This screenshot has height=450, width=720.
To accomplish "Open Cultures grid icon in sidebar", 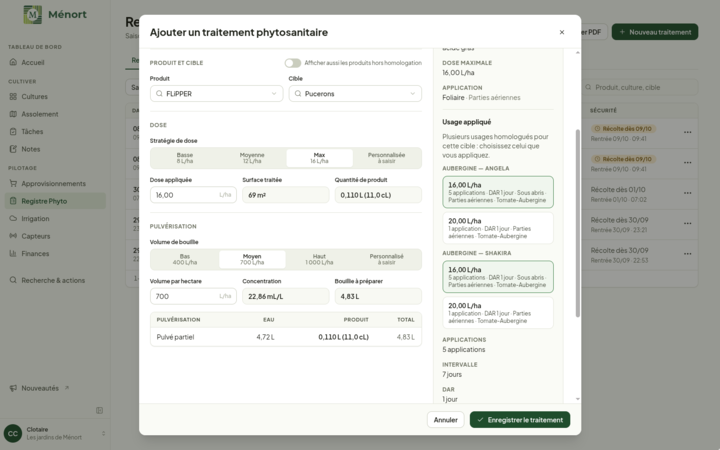I will 13,96.
